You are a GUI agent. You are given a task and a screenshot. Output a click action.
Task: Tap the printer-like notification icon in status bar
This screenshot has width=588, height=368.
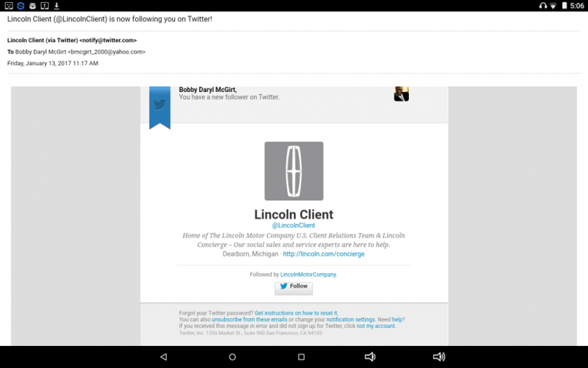[33, 6]
